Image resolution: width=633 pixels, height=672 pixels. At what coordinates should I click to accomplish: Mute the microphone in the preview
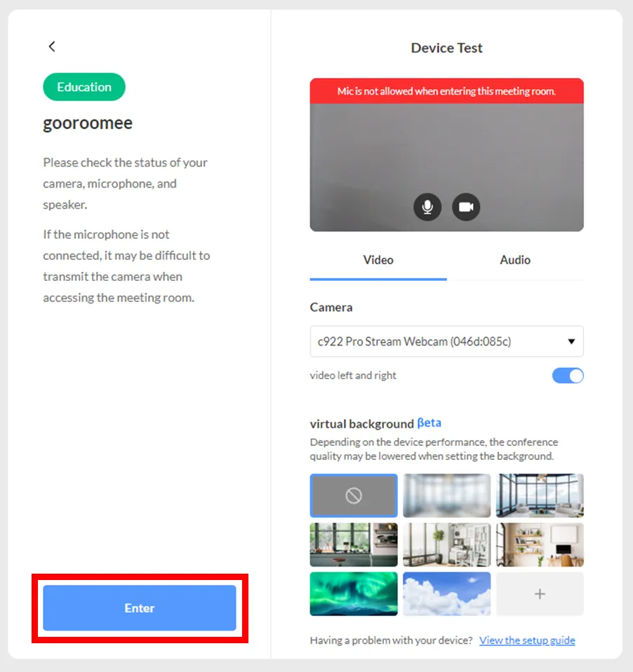427,207
